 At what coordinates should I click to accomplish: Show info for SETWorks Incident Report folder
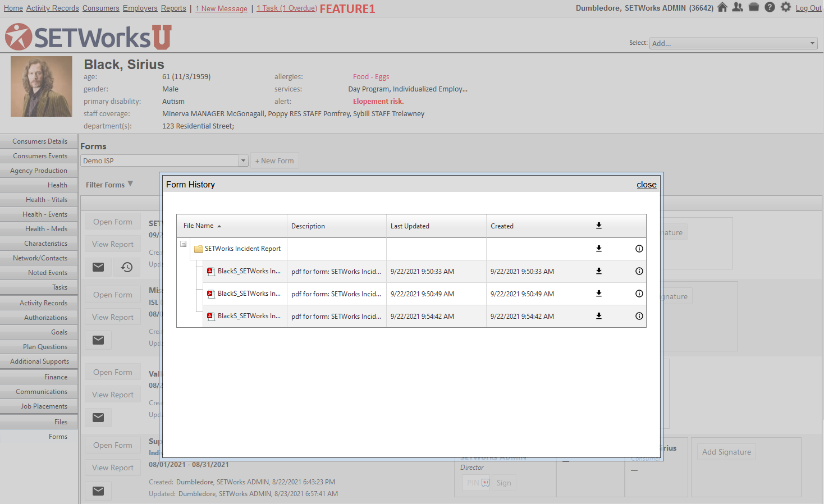click(639, 249)
